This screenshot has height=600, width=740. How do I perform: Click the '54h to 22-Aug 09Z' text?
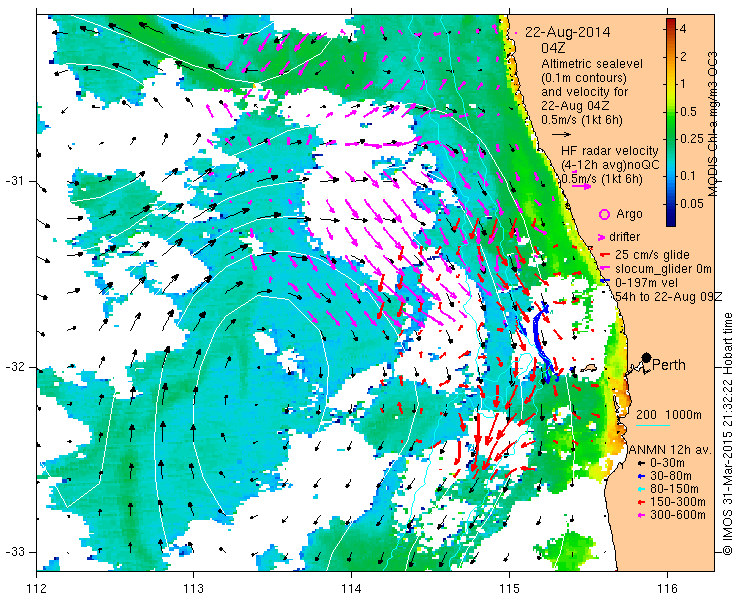pyautogui.click(x=669, y=296)
